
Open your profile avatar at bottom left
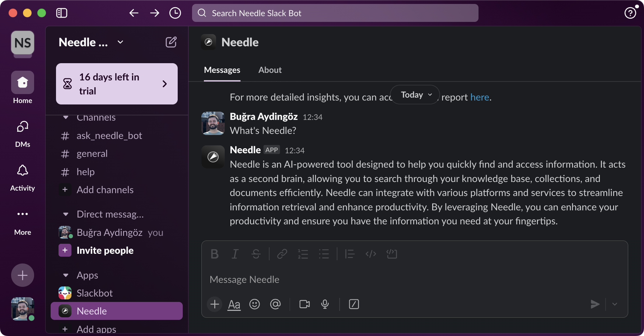23,309
